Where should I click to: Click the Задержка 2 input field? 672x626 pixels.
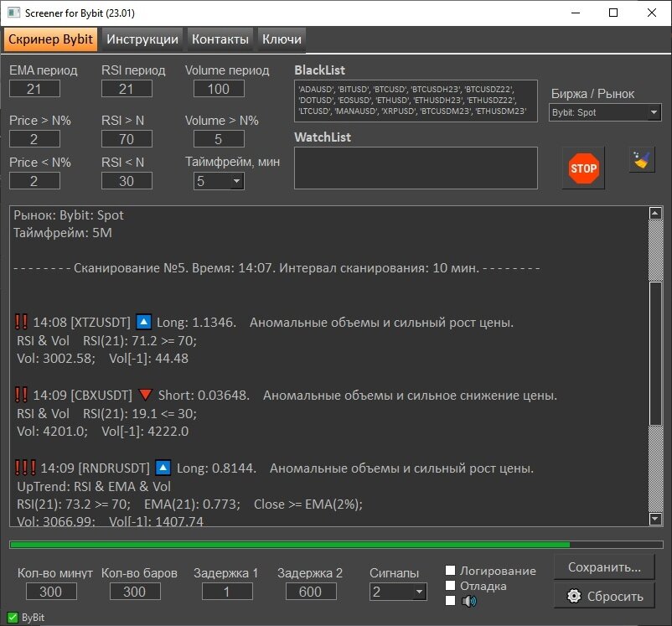pyautogui.click(x=311, y=592)
